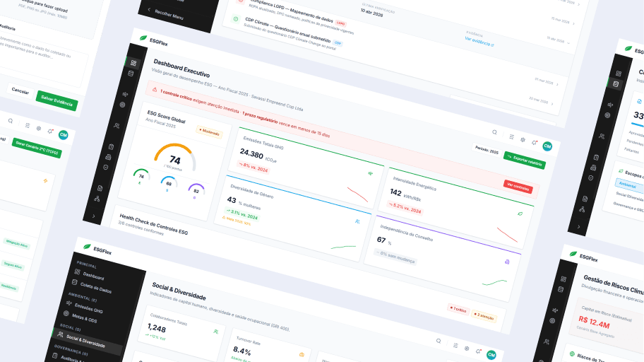Expand the collapsed Dashboard Executivo sidebar with chevron
Image resolution: width=644 pixels, height=362 pixels.
(x=95, y=215)
